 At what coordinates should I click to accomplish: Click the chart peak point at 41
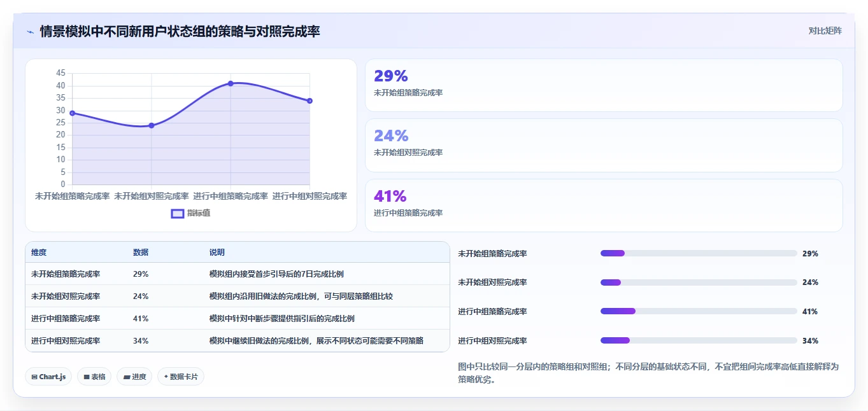point(231,83)
